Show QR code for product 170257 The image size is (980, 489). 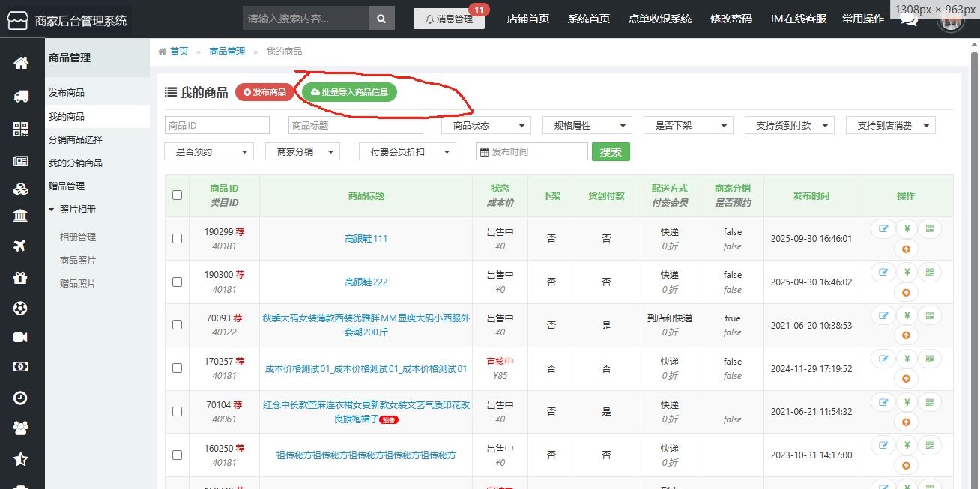click(930, 359)
